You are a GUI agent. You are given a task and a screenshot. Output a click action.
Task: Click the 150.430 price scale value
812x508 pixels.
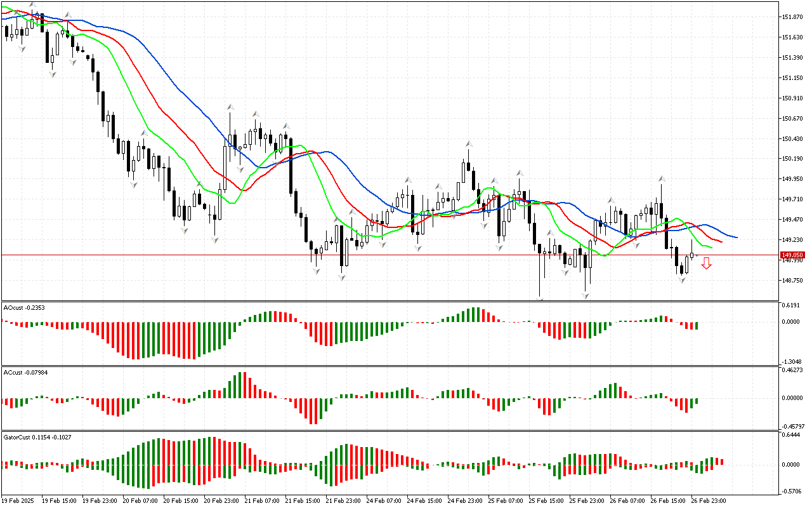793,139
